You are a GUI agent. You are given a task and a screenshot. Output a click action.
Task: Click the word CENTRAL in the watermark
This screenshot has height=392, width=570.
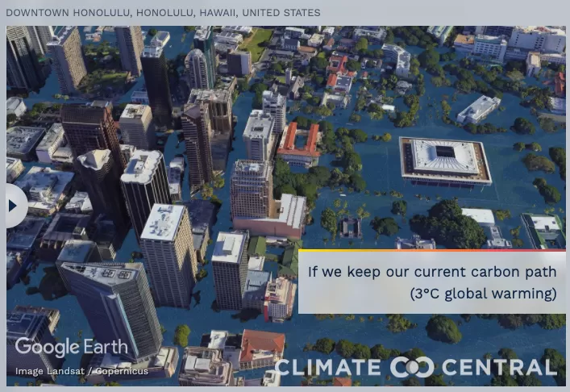pyautogui.click(x=499, y=367)
